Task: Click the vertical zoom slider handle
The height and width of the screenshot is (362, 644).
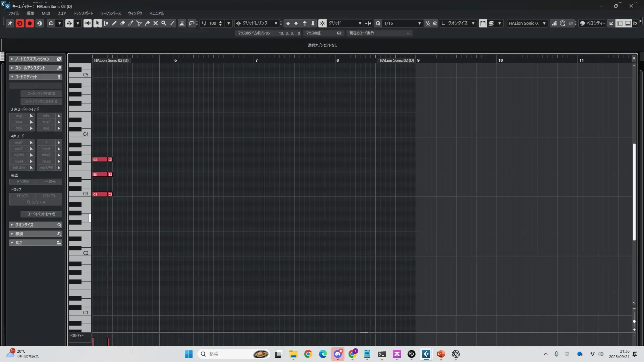Action: pos(634,321)
